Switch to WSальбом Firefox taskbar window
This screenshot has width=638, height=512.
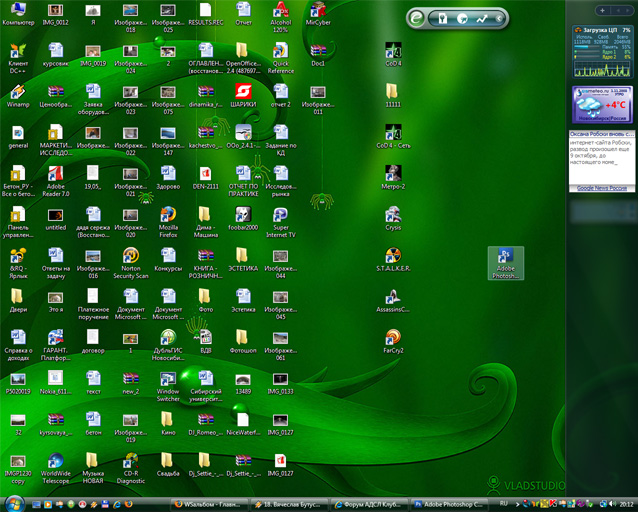pos(209,504)
